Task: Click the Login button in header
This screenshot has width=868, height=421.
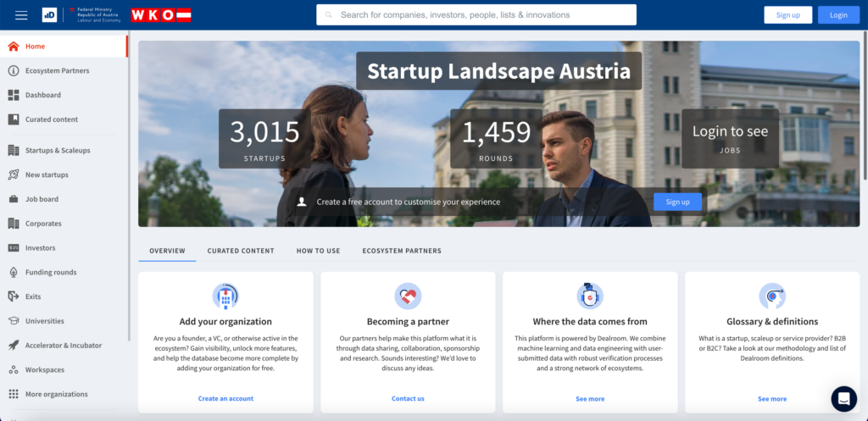Action: (x=837, y=15)
